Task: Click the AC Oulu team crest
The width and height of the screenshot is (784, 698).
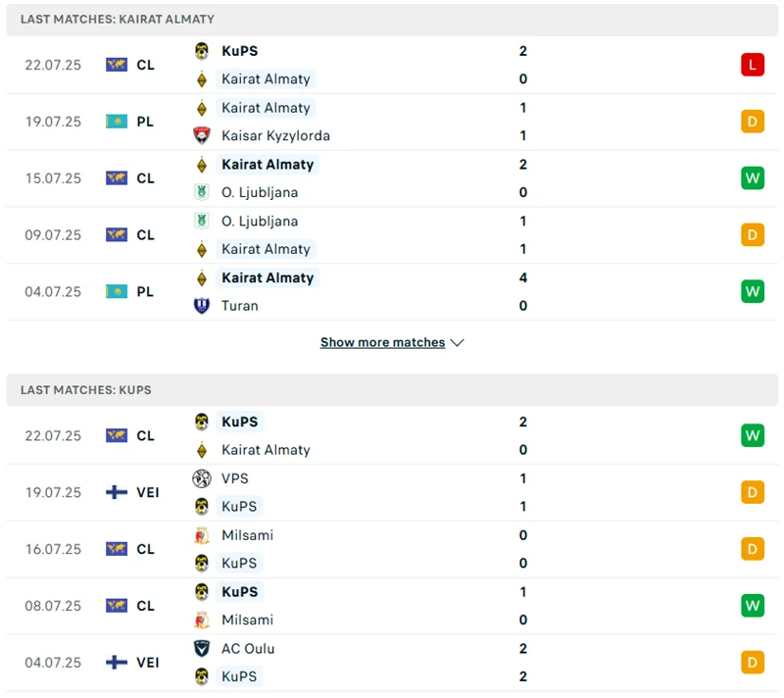Action: 202,649
